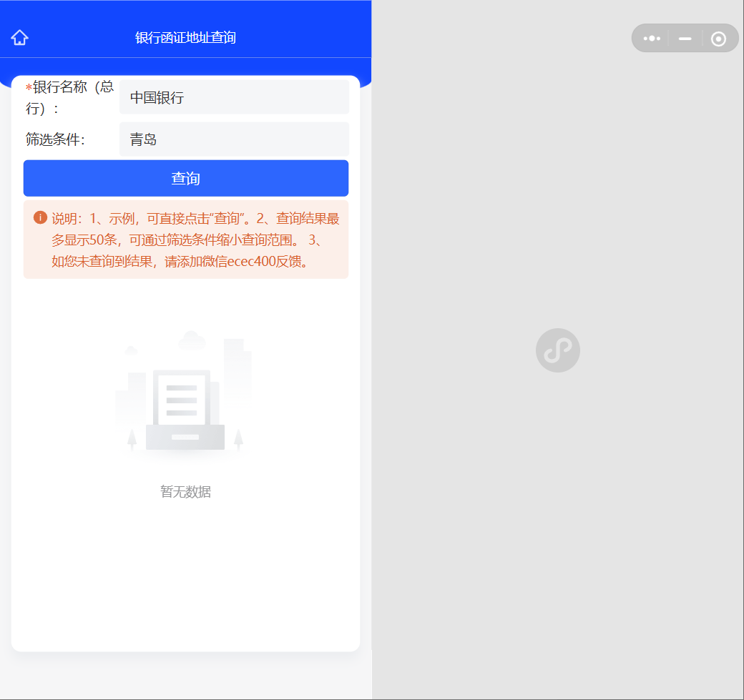Click inside the 中国银行 bank name value
The width and height of the screenshot is (744, 700).
coord(157,97)
